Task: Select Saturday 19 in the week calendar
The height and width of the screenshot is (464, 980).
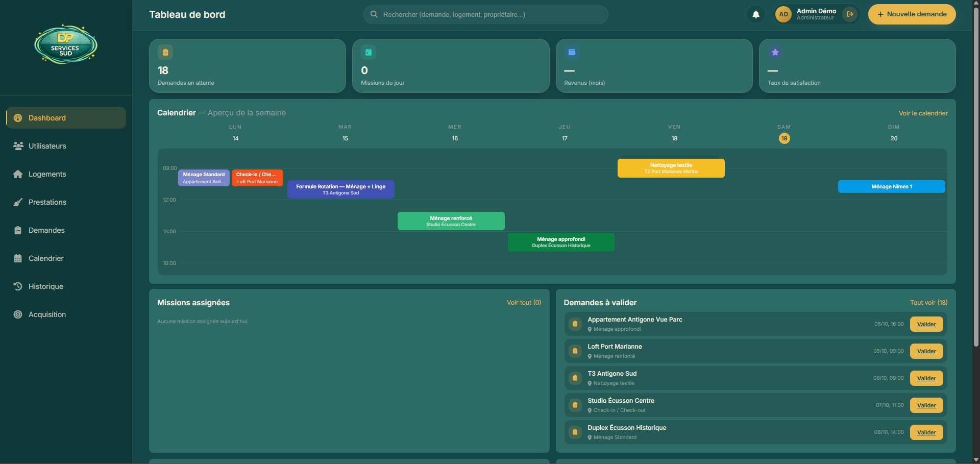Action: pyautogui.click(x=784, y=138)
